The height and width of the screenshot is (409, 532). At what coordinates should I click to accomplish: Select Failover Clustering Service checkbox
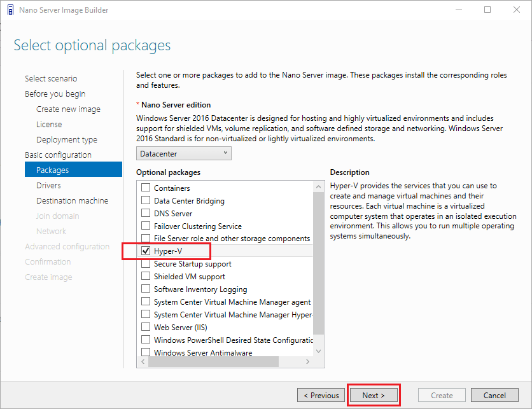pos(146,226)
